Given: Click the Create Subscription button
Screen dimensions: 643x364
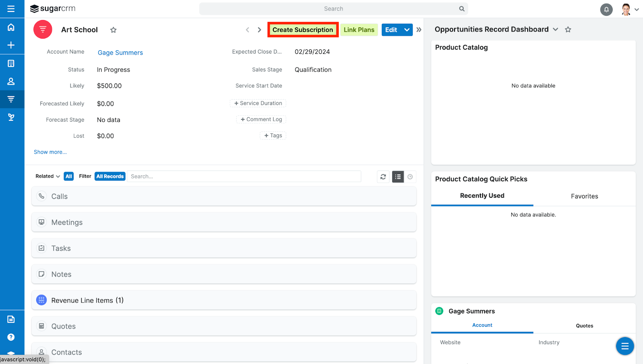Looking at the screenshot, I should click(x=303, y=29).
